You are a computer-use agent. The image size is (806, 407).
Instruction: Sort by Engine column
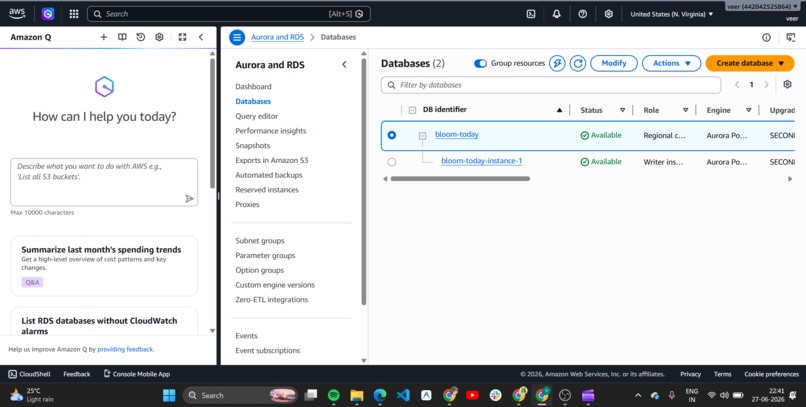tap(748, 110)
